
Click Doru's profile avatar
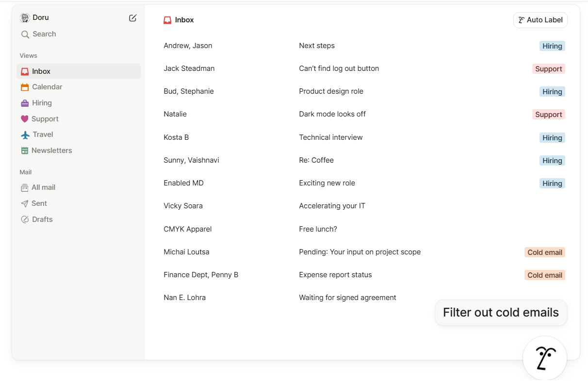[x=25, y=17]
